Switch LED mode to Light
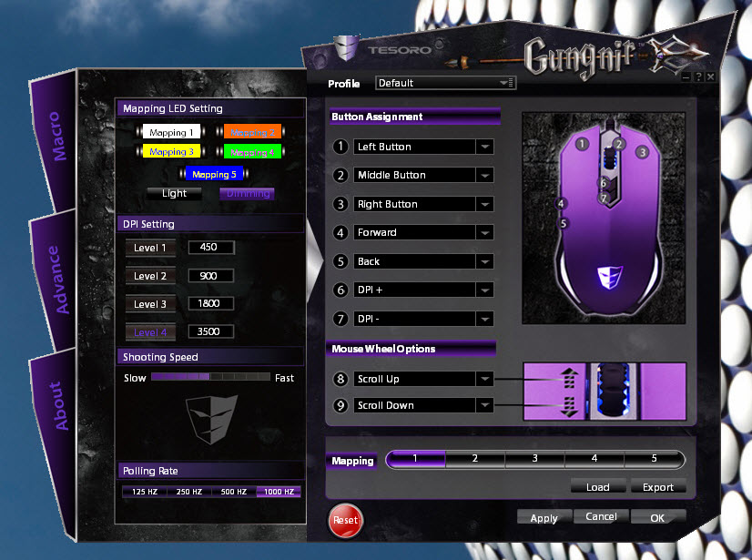 click(x=174, y=193)
